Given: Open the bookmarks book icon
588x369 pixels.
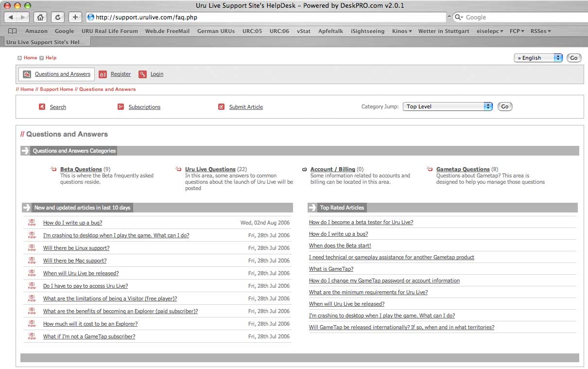Looking at the screenshot, I should coord(13,31).
